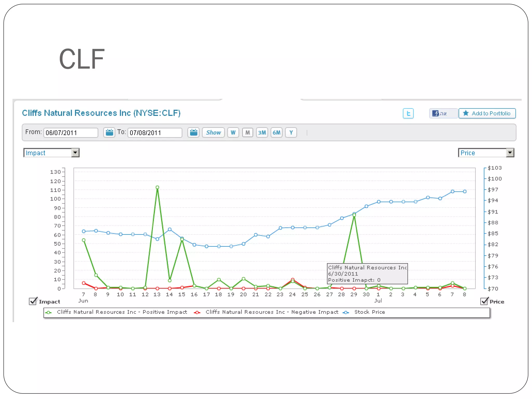
Task: Select the 6M range button
Action: [276, 132]
